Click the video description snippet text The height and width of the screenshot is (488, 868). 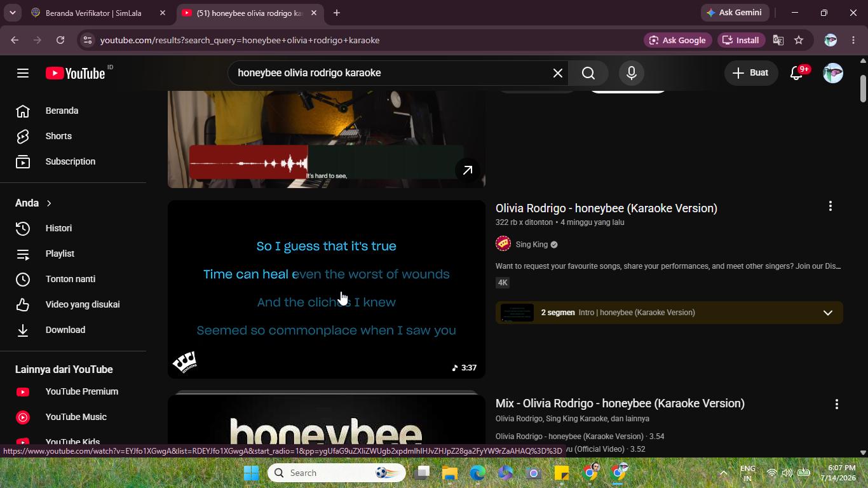pyautogui.click(x=668, y=266)
